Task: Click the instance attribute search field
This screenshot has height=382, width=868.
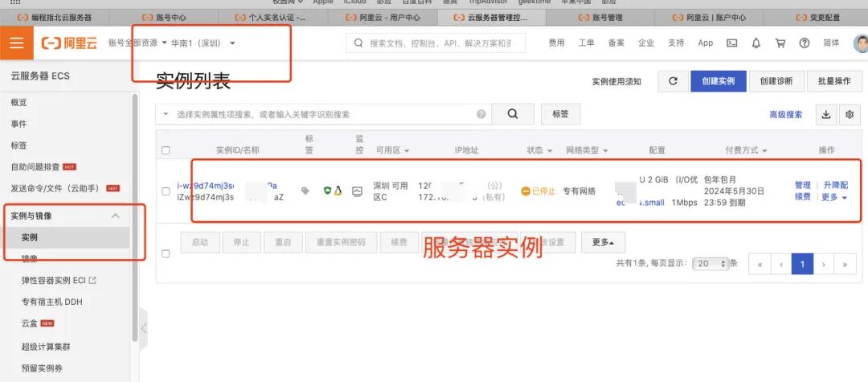Action: [x=324, y=114]
